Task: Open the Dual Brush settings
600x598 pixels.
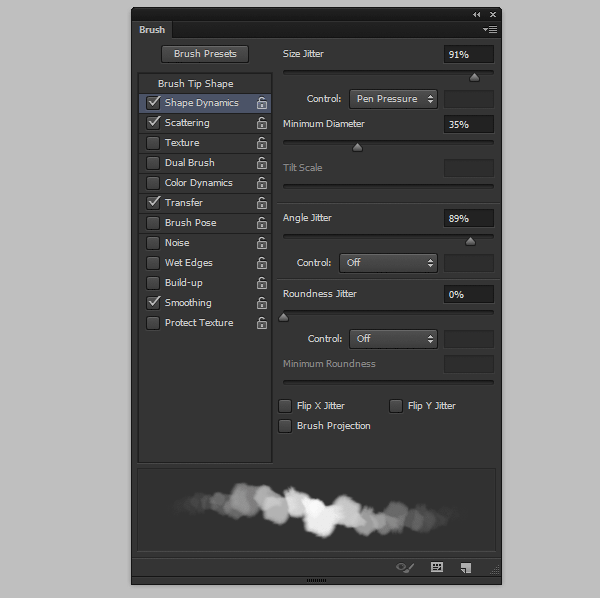Action: point(189,163)
